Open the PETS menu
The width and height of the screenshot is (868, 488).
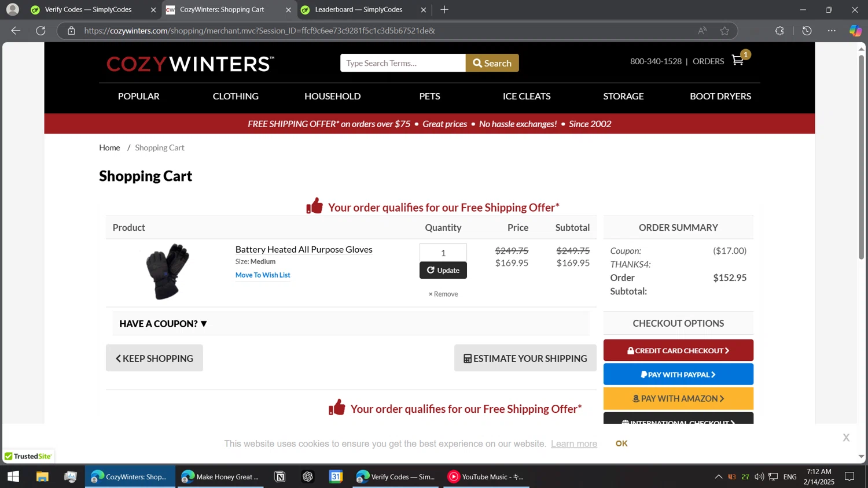coord(430,97)
